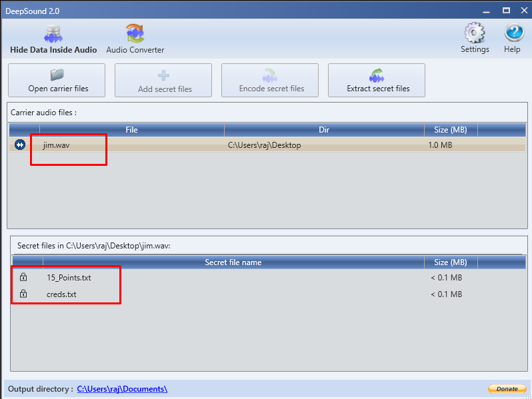532x399 pixels.
Task: Select 15_Points.txt secret file
Action: click(x=69, y=278)
